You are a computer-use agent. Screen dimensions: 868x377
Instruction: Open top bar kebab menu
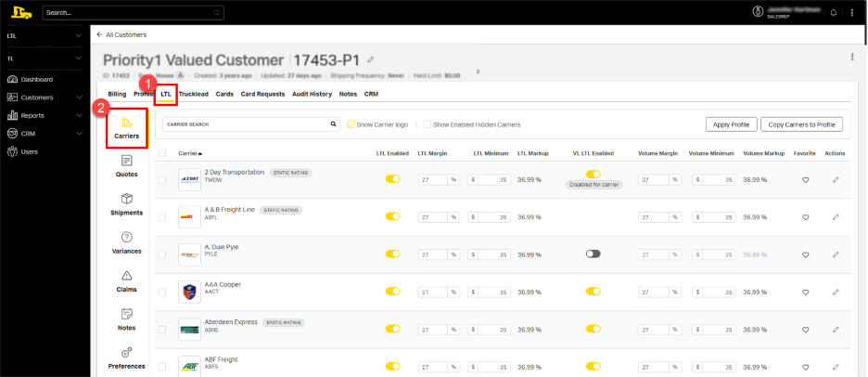pyautogui.click(x=852, y=13)
